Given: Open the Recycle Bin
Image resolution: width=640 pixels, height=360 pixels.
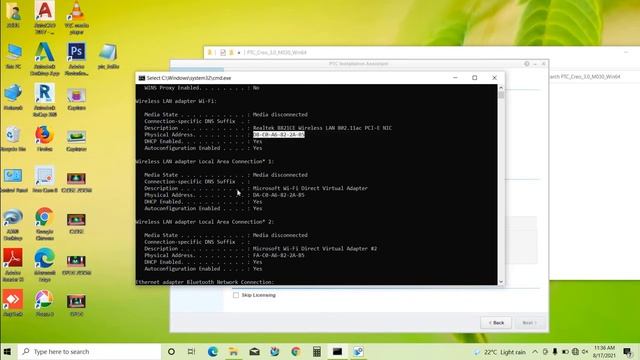Looking at the screenshot, I should 13,139.
